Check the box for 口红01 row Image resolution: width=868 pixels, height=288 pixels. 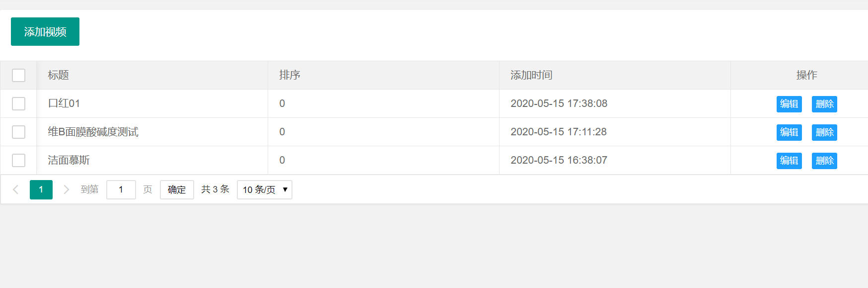tap(18, 103)
